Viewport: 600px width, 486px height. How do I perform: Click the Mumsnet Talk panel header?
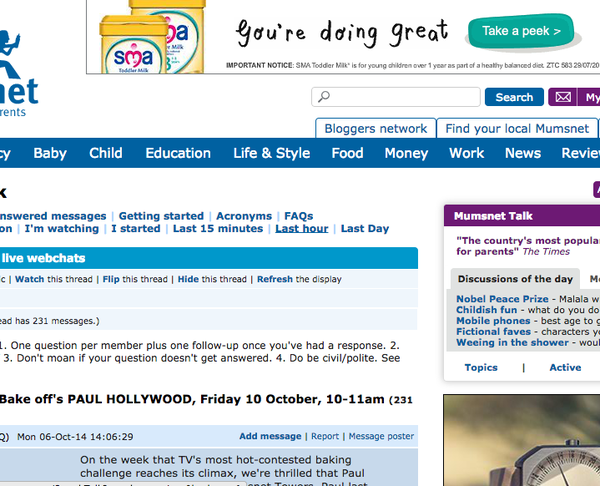(x=522, y=216)
